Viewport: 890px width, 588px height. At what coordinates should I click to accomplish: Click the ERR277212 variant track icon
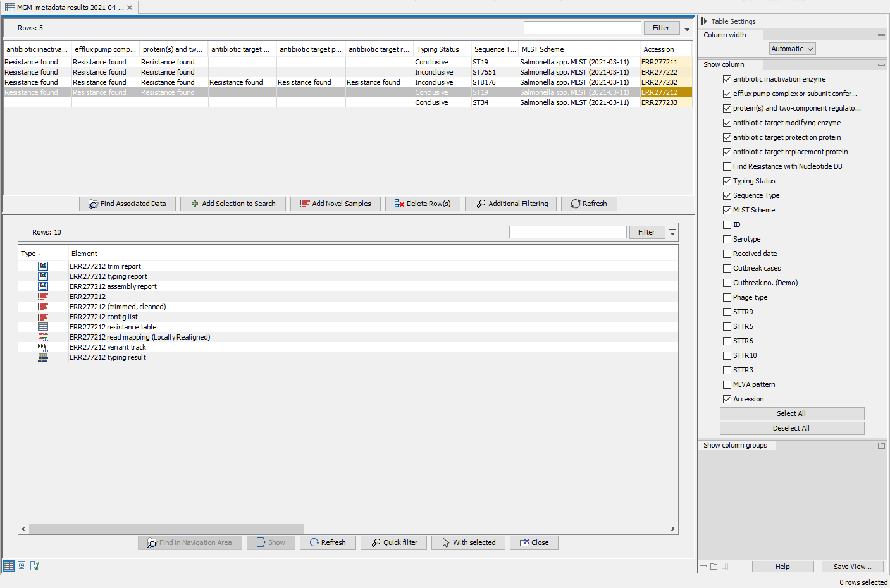(43, 347)
